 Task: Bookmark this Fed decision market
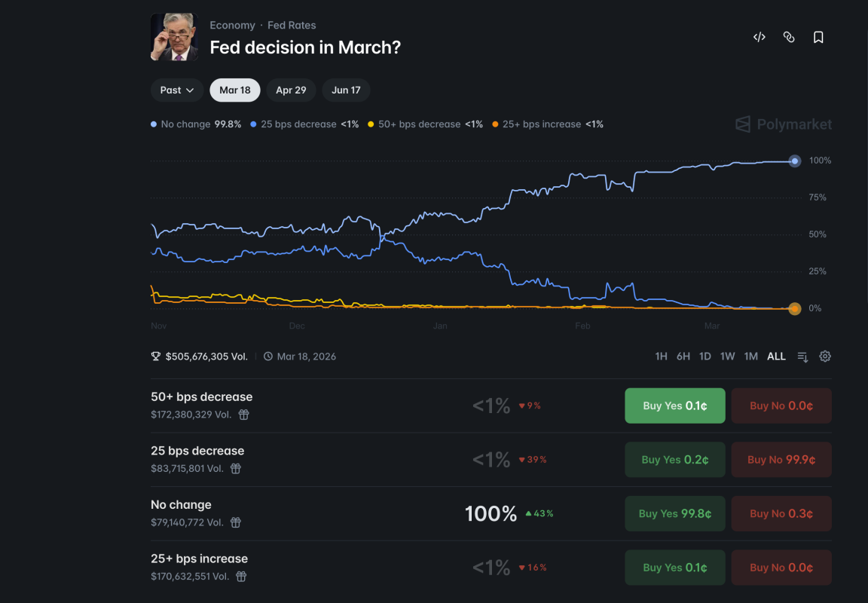[x=818, y=37]
